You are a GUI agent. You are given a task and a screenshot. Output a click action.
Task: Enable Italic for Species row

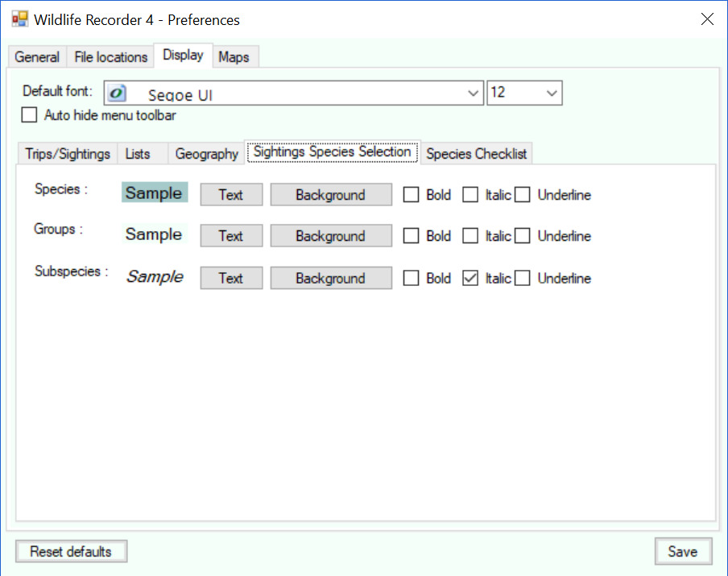470,195
